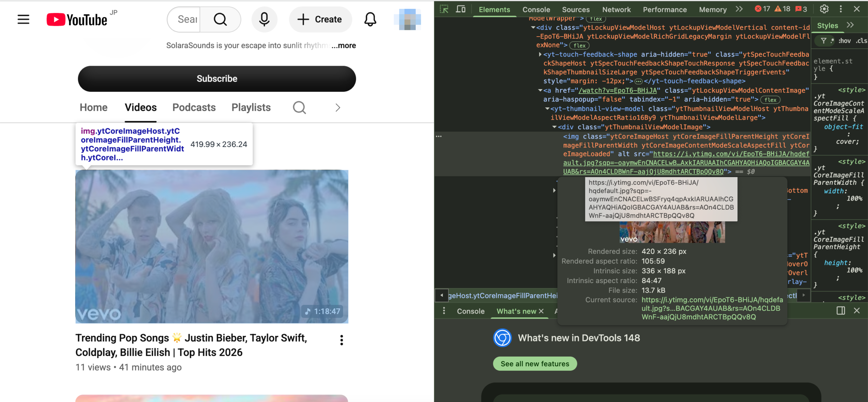868x402 pixels.
Task: Collapse the ytThumbnailViewModelImage div node
Action: [554, 127]
